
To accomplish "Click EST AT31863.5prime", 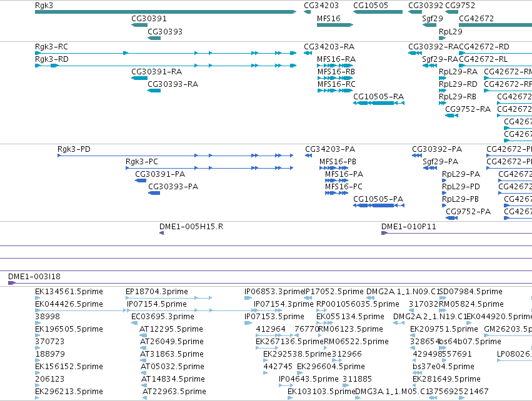I will point(143,360).
